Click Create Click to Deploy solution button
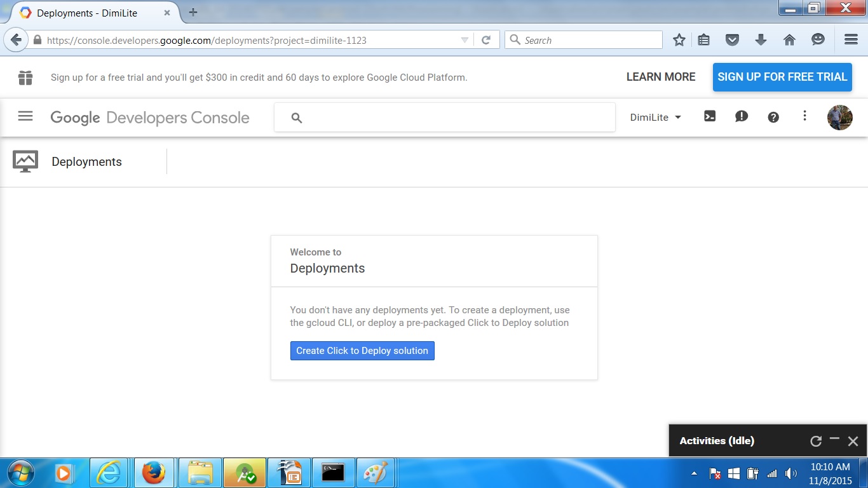This screenshot has width=868, height=488. coord(362,351)
